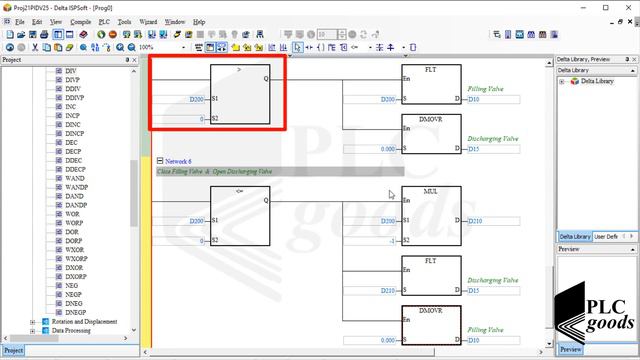Open the PLC menu
640x360 pixels.
click(104, 22)
